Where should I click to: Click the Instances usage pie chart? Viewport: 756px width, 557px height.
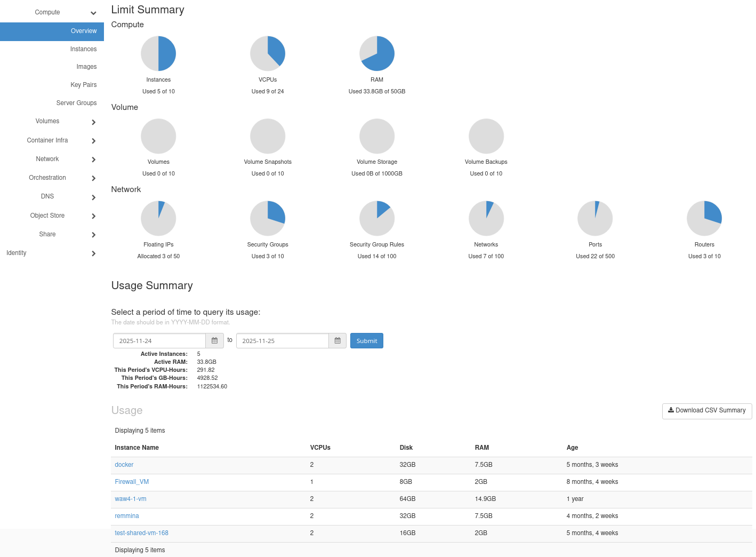tap(158, 53)
